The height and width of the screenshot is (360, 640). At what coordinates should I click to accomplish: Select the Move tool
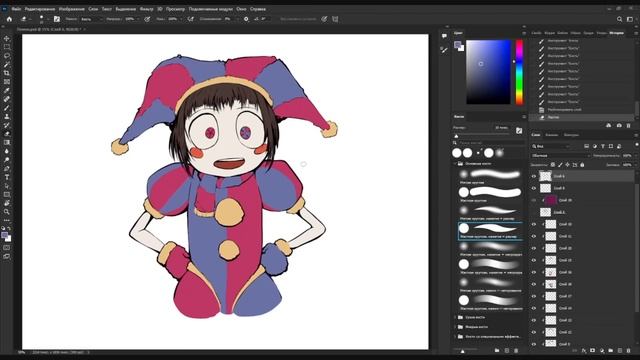click(x=7, y=38)
